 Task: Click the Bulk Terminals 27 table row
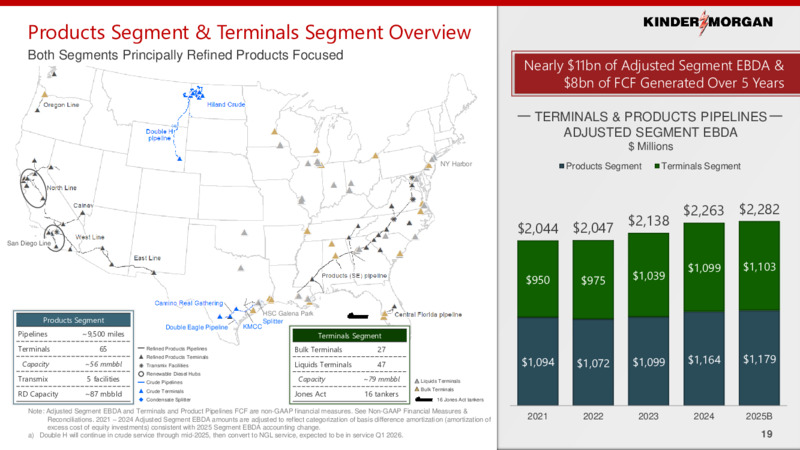[349, 349]
